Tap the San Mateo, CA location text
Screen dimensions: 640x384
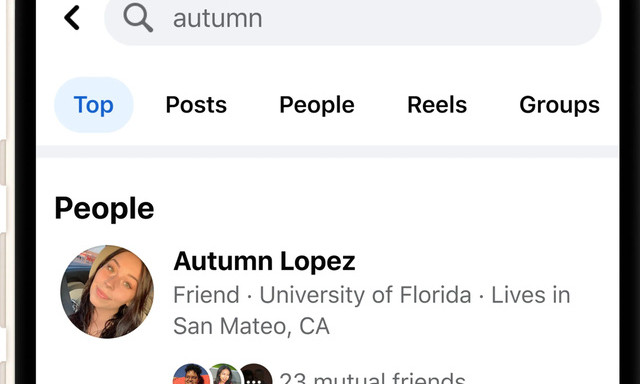point(251,326)
